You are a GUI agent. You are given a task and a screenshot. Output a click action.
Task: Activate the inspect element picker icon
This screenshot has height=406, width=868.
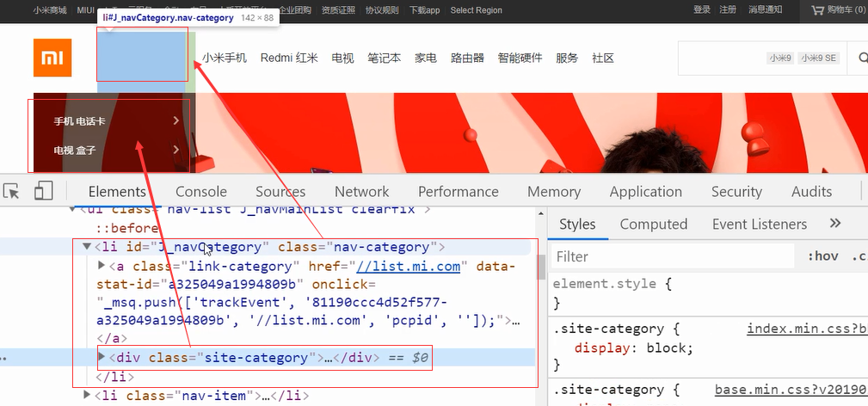coord(12,192)
